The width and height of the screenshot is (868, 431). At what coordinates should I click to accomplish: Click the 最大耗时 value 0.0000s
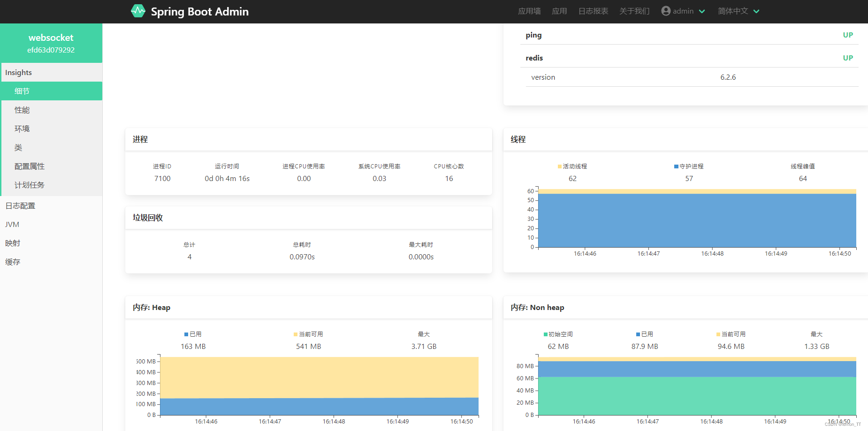coord(421,257)
